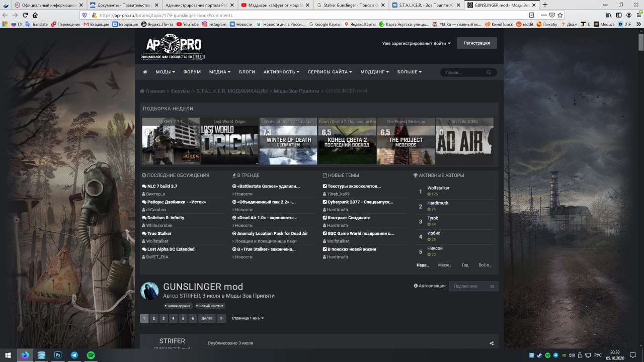Click the Подписчики button
This screenshot has width=644, height=362.
473,286
